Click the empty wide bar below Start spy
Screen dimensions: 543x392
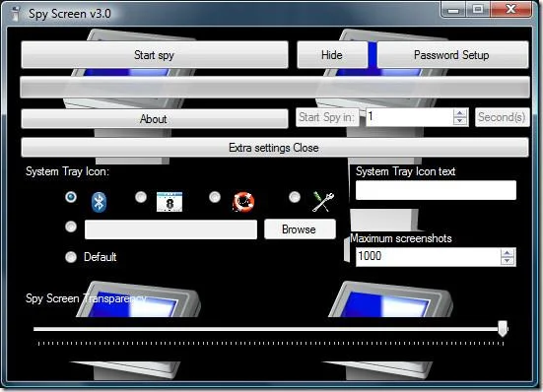pos(275,88)
